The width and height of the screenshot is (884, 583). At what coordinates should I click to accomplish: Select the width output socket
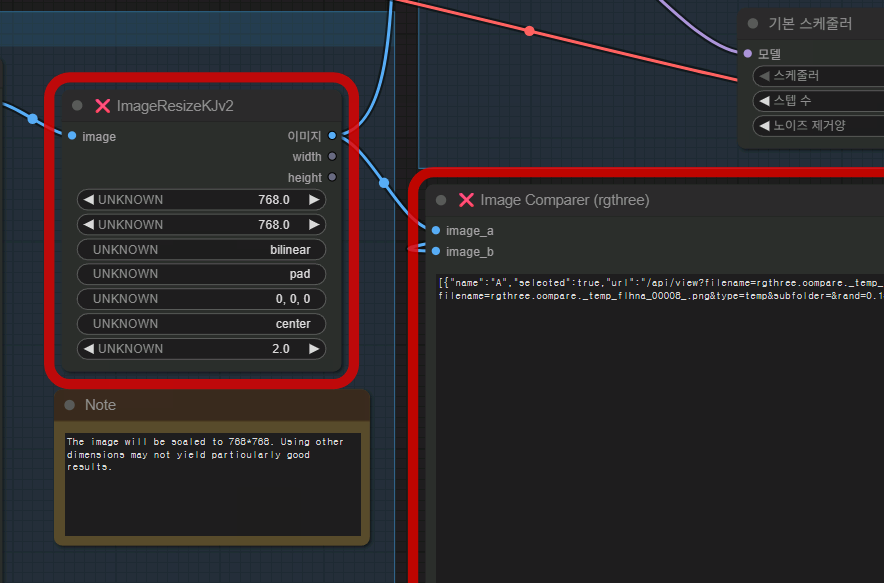click(332, 156)
